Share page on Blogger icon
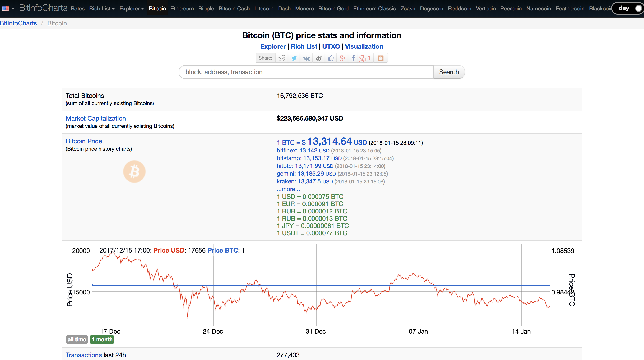Image resolution: width=644 pixels, height=360 pixels. click(381, 58)
